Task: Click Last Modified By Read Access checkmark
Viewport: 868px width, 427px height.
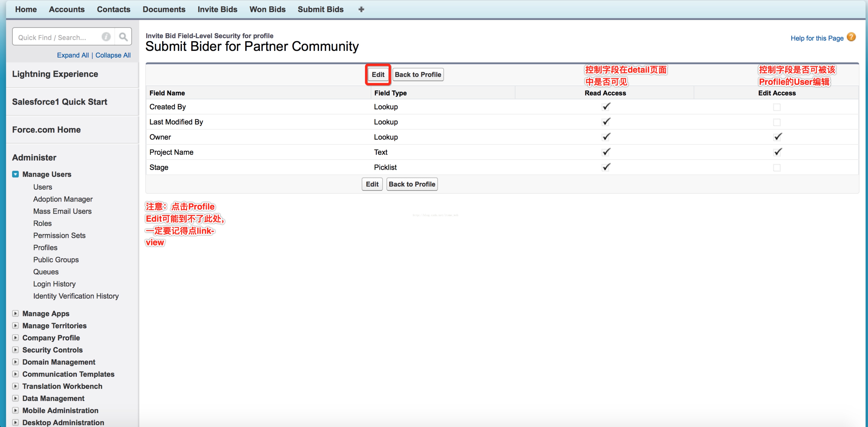Action: coord(606,122)
